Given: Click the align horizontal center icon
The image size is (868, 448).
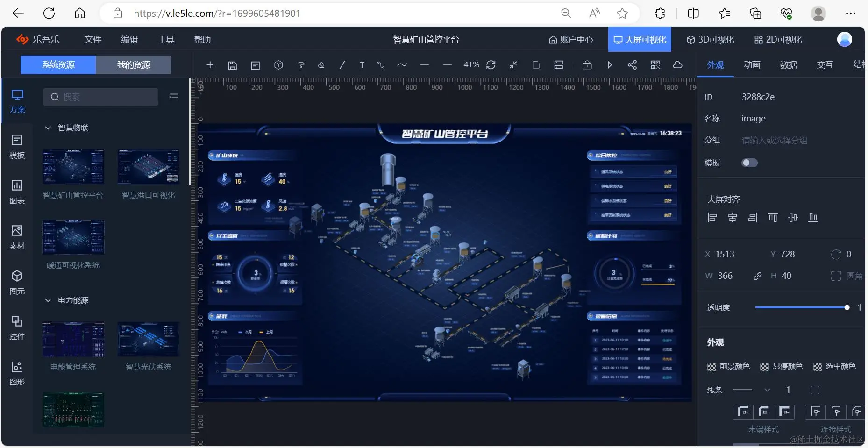Looking at the screenshot, I should (732, 218).
